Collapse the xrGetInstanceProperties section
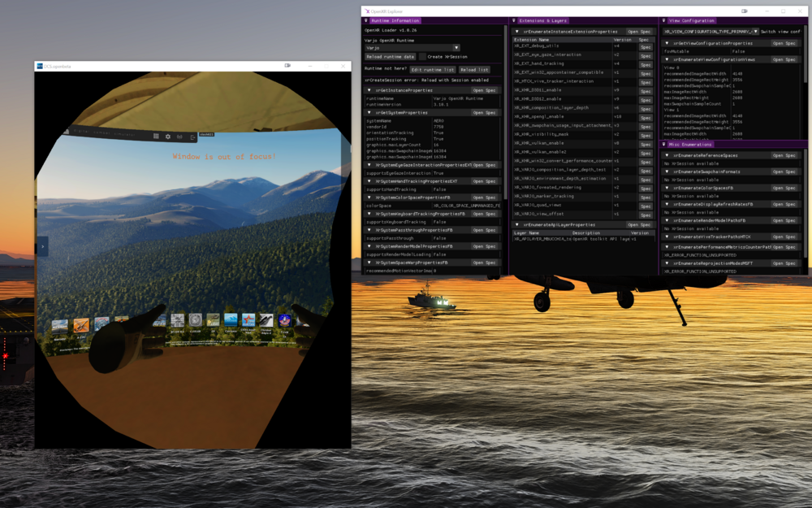 pos(369,90)
